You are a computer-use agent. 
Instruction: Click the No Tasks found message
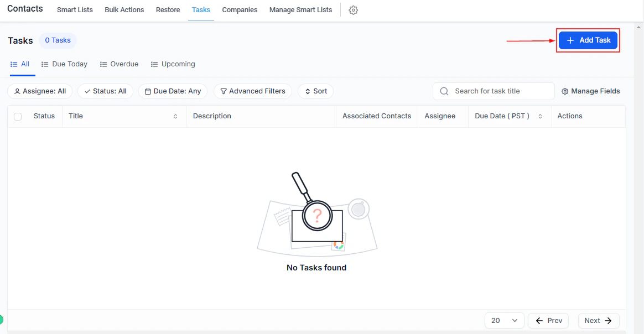(x=316, y=268)
